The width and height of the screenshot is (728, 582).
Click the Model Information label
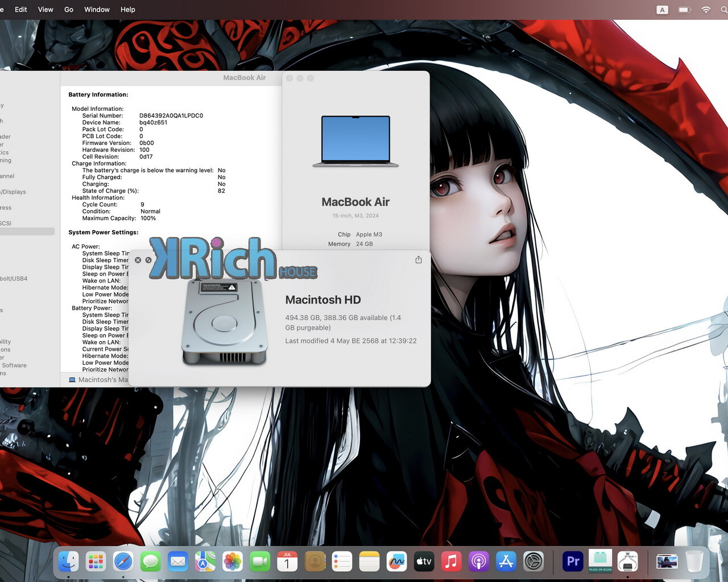[98, 109]
